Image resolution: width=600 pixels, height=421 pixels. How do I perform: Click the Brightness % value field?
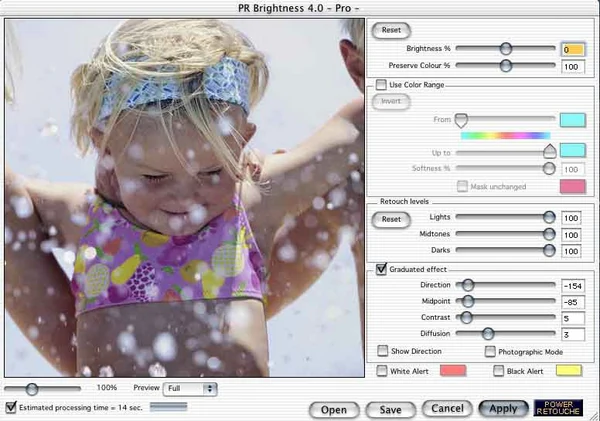click(573, 49)
